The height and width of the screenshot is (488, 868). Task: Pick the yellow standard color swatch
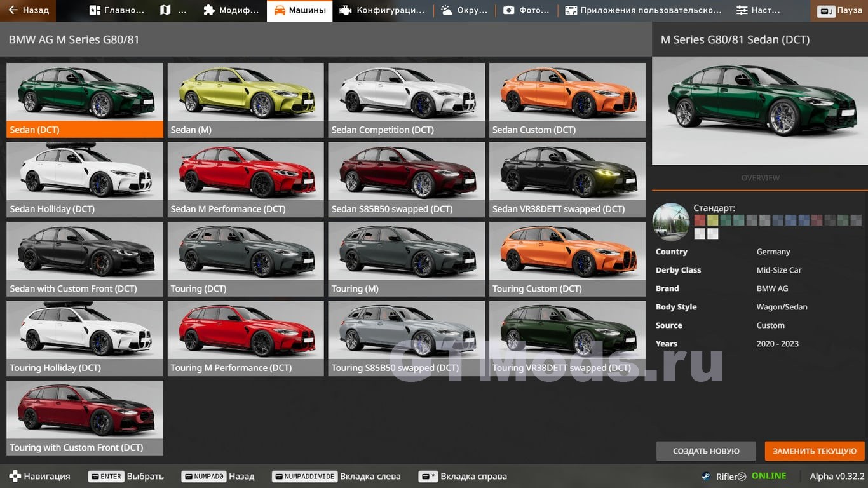713,220
